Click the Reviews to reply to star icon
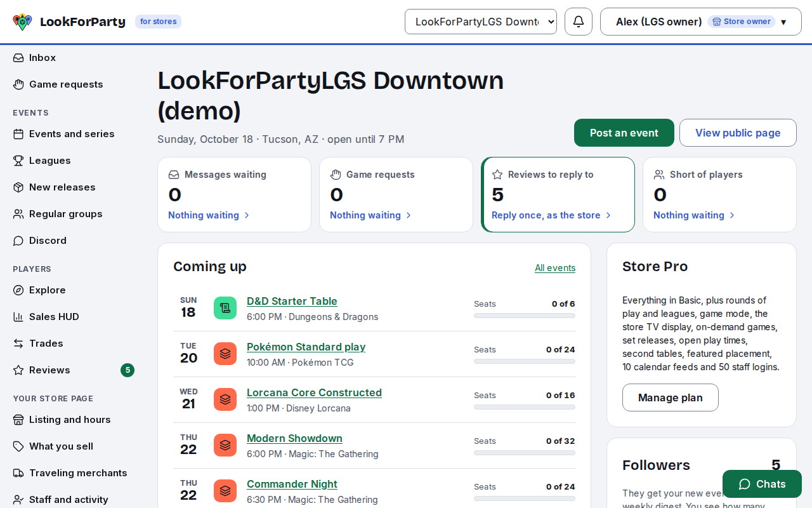Viewport: 812px width, 508px height. coord(497,175)
